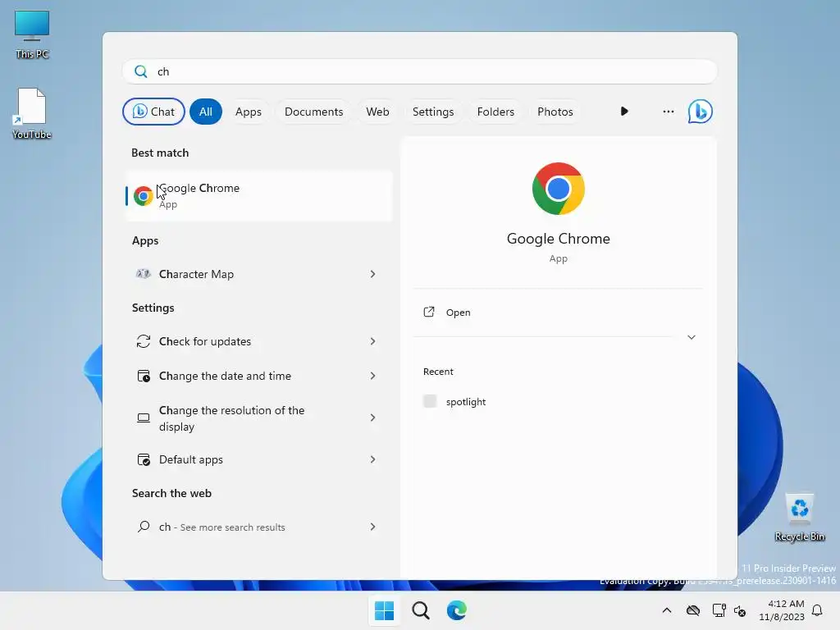Click the date and time setting icon

click(x=144, y=376)
